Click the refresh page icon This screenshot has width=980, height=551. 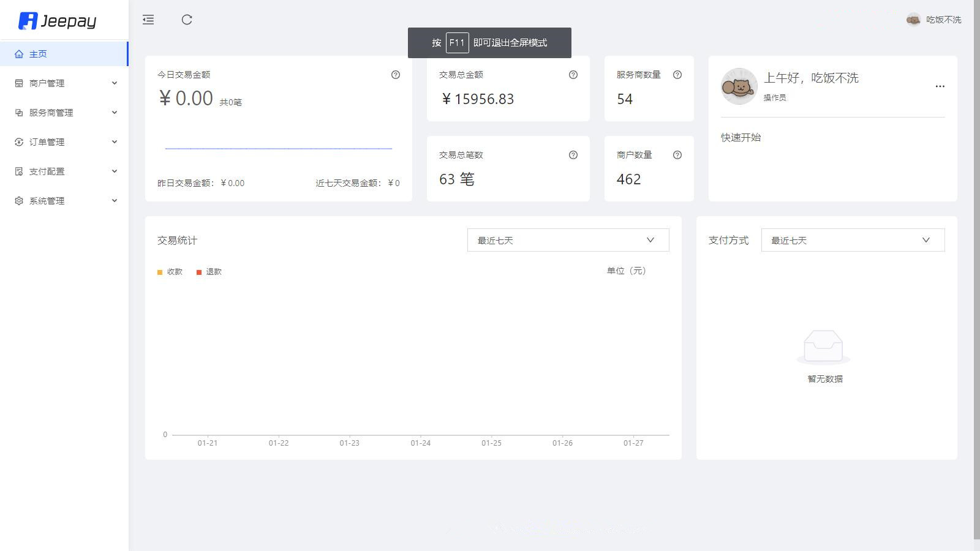187,20
